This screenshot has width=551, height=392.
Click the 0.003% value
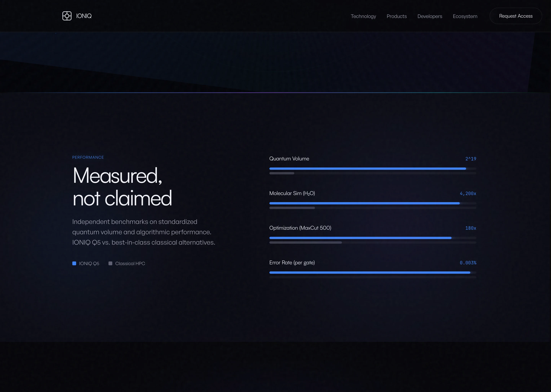pos(468,263)
